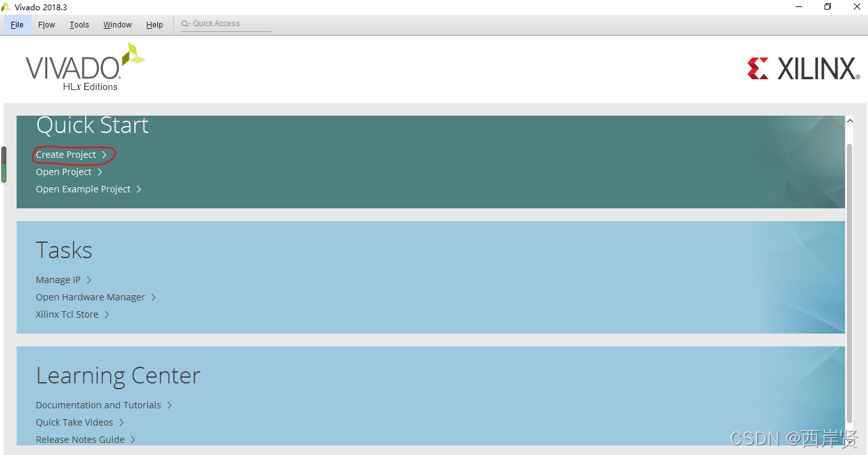Open Release Notes Guide

(x=80, y=440)
